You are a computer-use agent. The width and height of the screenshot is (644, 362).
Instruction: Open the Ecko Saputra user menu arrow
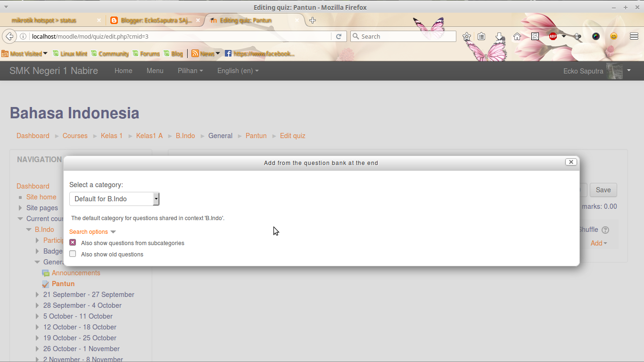[629, 70]
